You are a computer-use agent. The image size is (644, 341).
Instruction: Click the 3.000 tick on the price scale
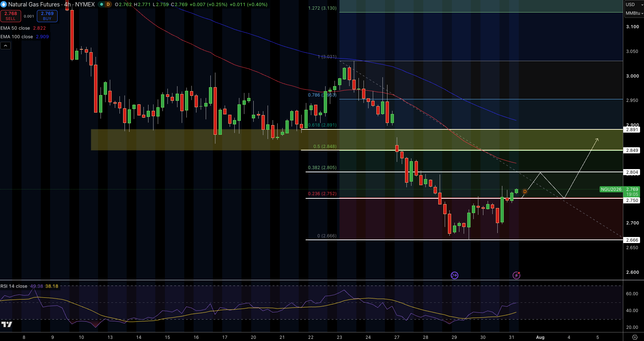click(x=633, y=76)
